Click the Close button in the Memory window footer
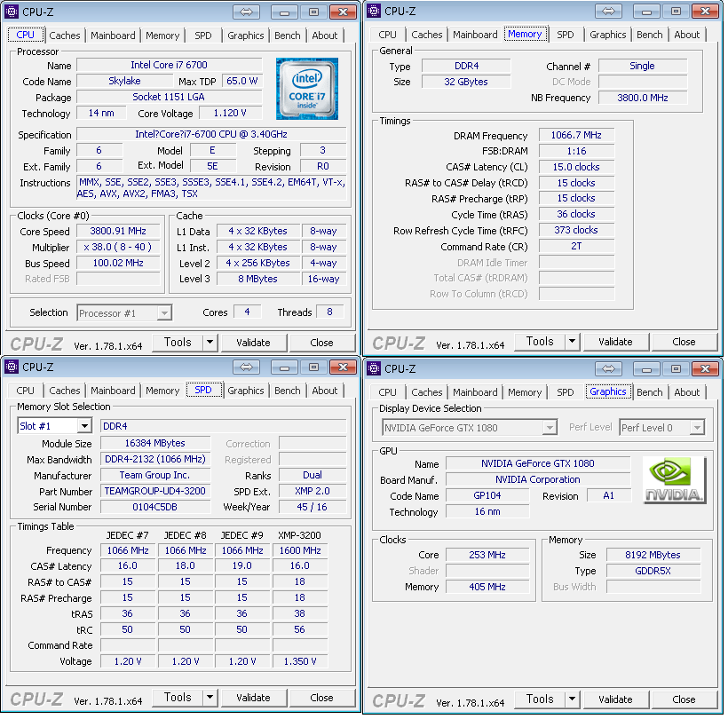 [x=684, y=342]
